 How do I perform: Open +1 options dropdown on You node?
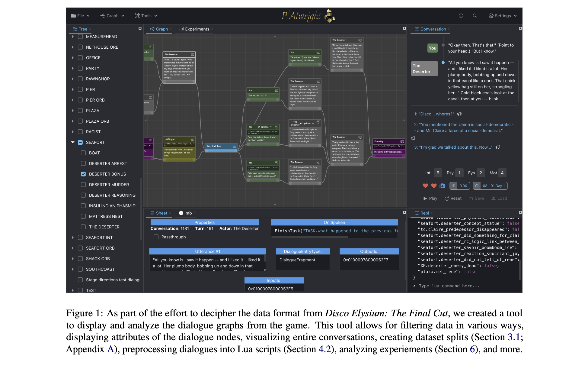tap(265, 127)
